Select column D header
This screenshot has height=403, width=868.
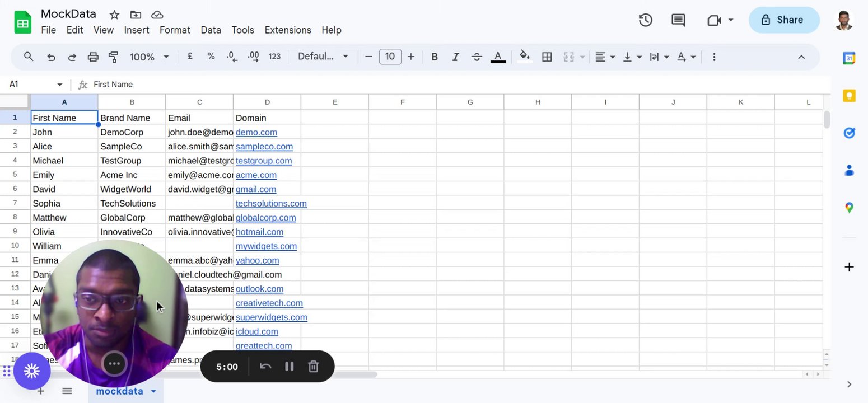pos(267,102)
